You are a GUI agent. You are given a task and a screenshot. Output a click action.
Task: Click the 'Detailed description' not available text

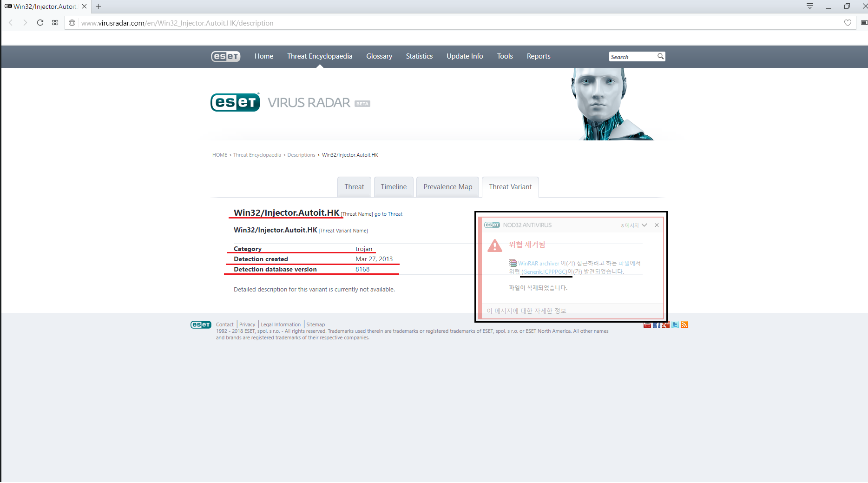pyautogui.click(x=314, y=289)
